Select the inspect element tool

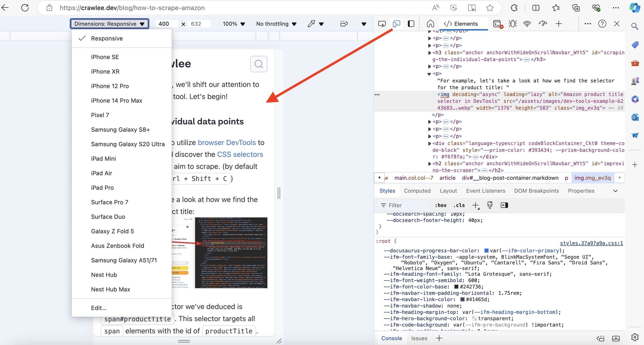pyautogui.click(x=382, y=24)
